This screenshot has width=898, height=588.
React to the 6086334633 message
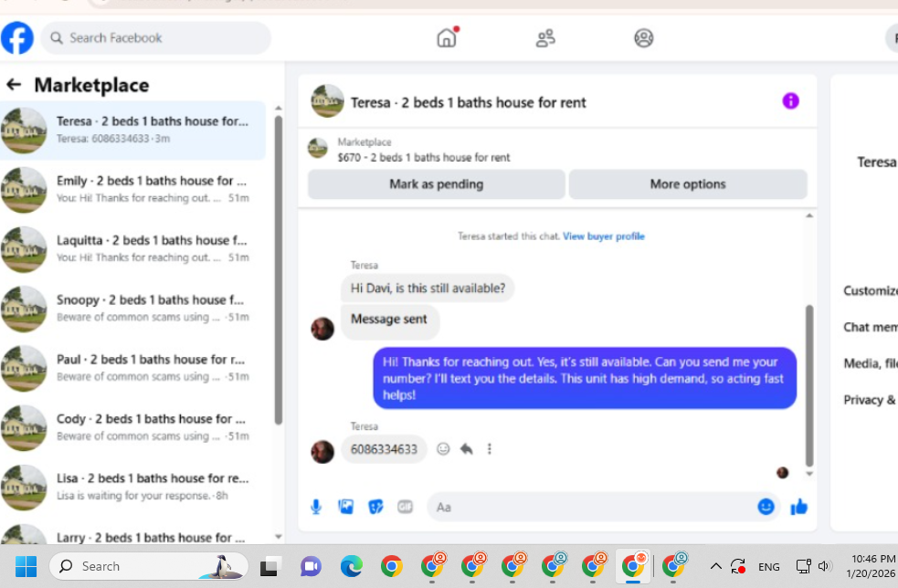click(x=443, y=449)
